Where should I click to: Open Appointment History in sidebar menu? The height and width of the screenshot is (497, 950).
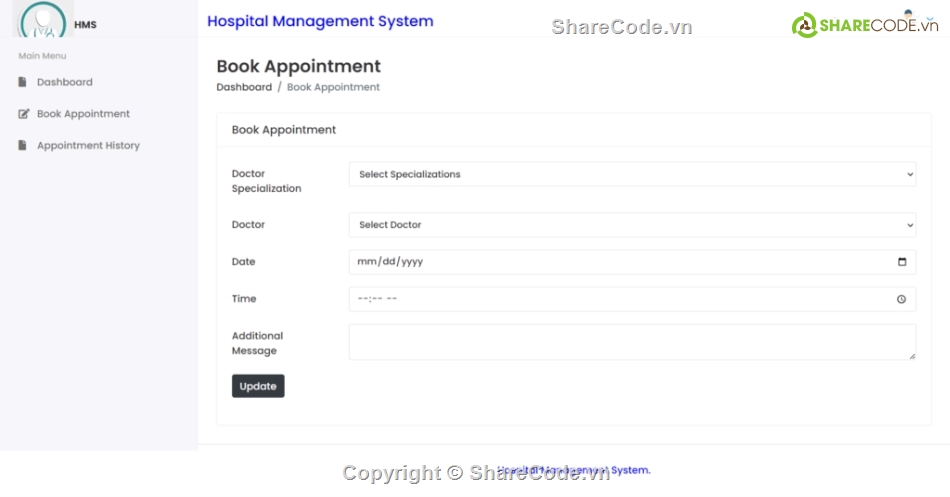[x=88, y=145]
